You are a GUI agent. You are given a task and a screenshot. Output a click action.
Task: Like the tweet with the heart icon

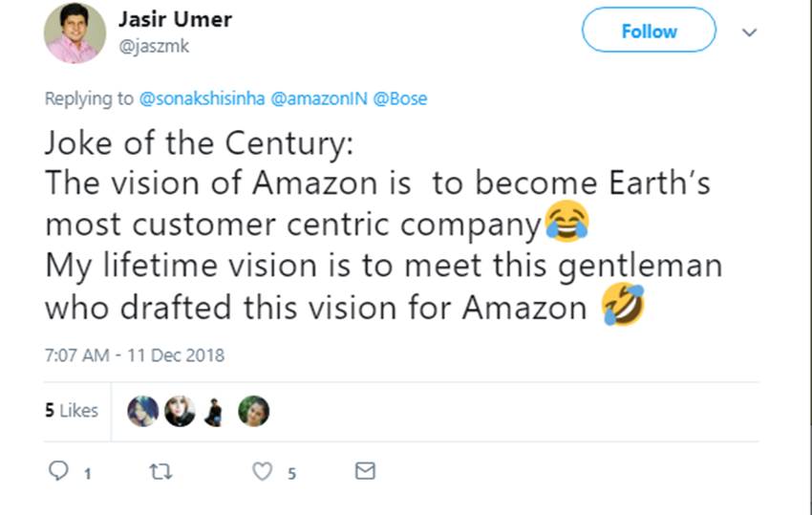click(262, 471)
